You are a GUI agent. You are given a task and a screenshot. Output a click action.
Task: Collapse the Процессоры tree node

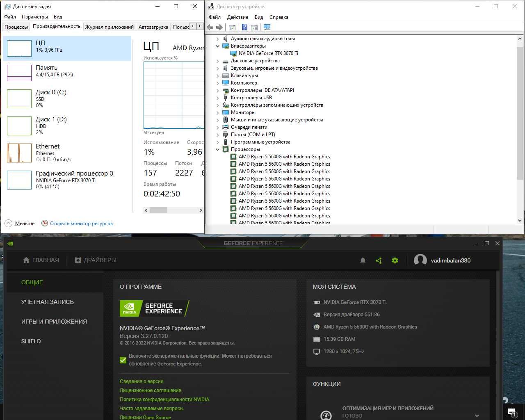click(x=218, y=149)
